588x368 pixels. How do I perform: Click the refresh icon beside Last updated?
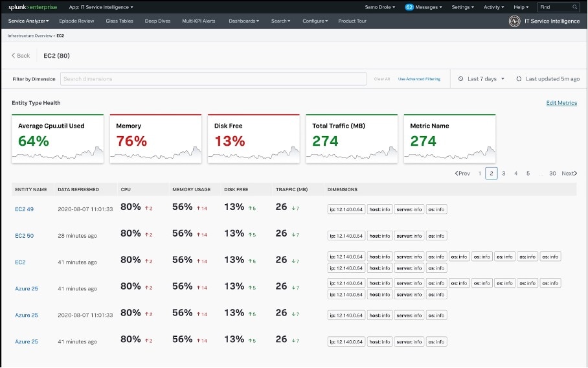519,79
